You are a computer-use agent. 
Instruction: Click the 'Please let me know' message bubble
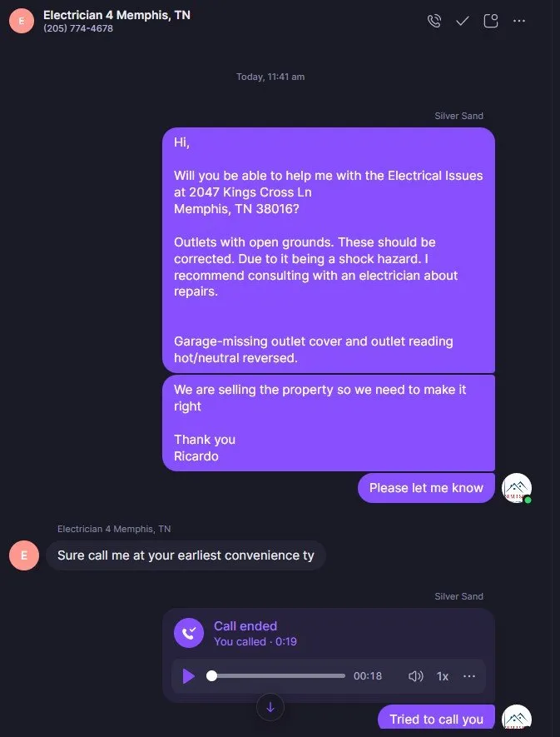(426, 488)
